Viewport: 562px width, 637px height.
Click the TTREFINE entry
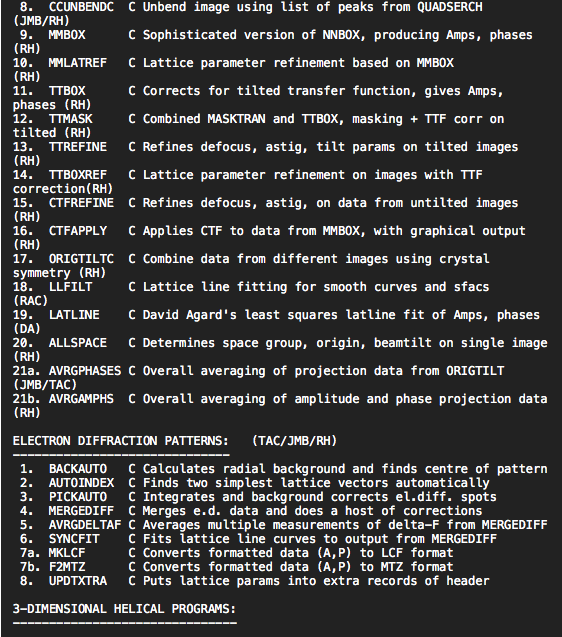78,147
